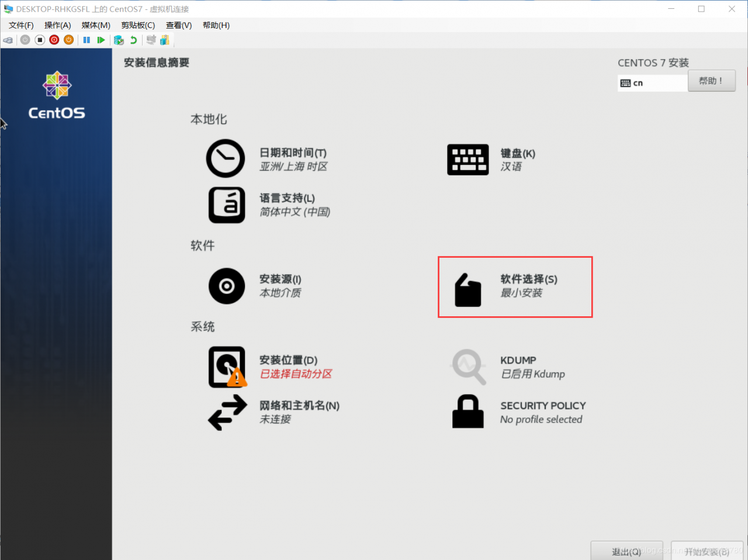The width and height of the screenshot is (748, 560).
Task: Click the language support icon
Action: click(x=227, y=205)
